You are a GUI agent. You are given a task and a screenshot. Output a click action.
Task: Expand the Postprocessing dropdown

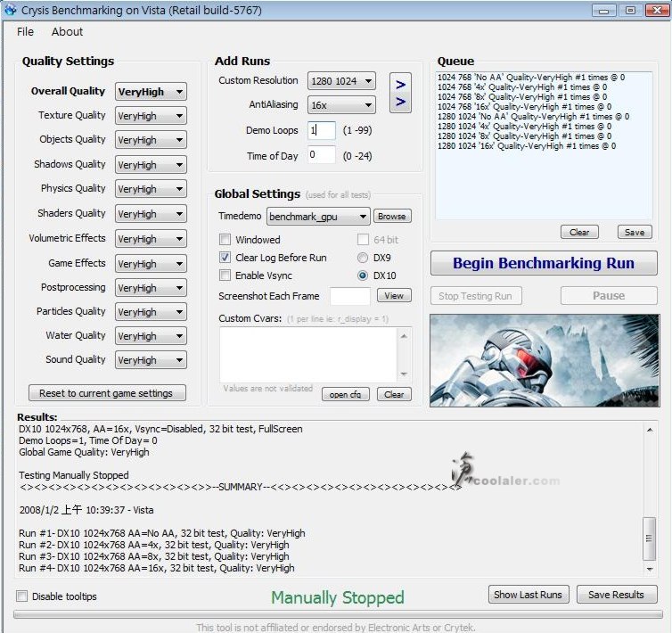click(x=151, y=287)
